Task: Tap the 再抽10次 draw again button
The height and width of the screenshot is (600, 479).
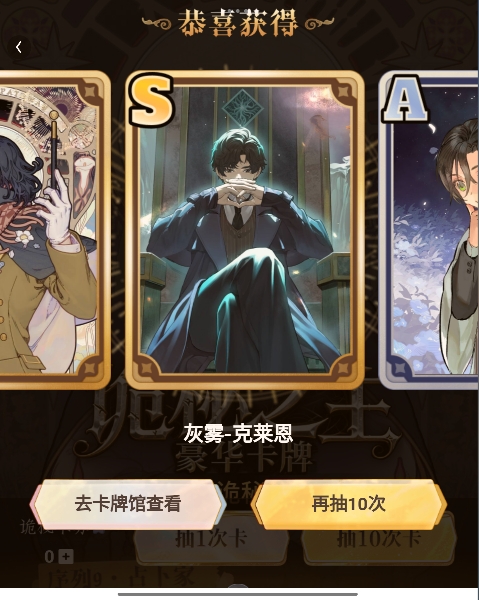Action: [349, 504]
